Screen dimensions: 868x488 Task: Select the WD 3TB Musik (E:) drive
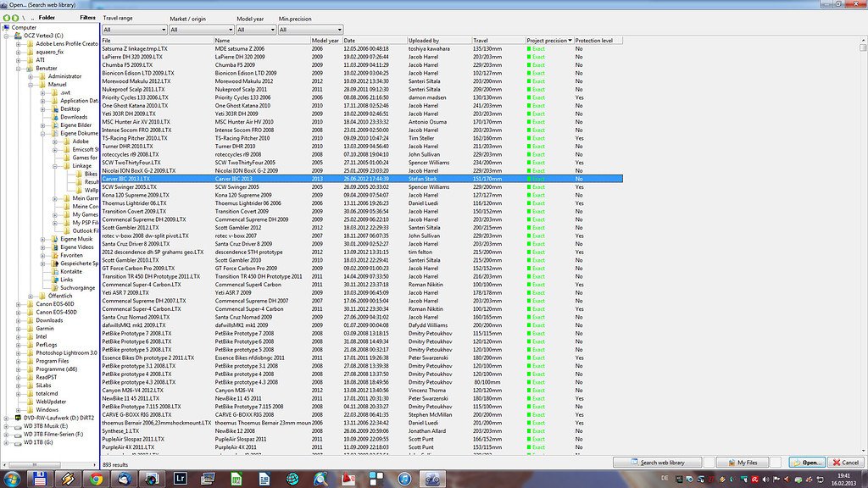coord(46,427)
